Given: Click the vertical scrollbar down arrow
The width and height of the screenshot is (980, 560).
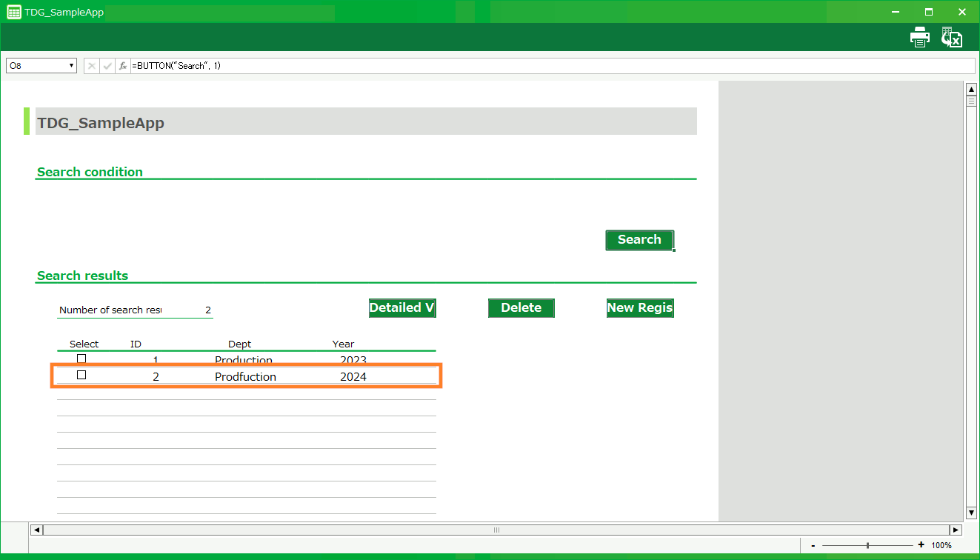Looking at the screenshot, I should (971, 513).
